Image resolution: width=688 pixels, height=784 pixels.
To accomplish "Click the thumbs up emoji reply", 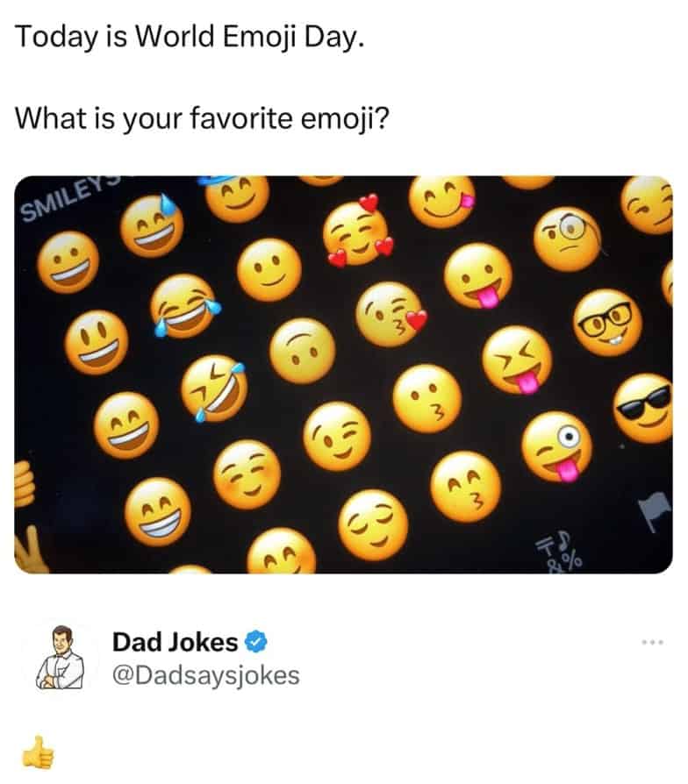I will coord(38,752).
